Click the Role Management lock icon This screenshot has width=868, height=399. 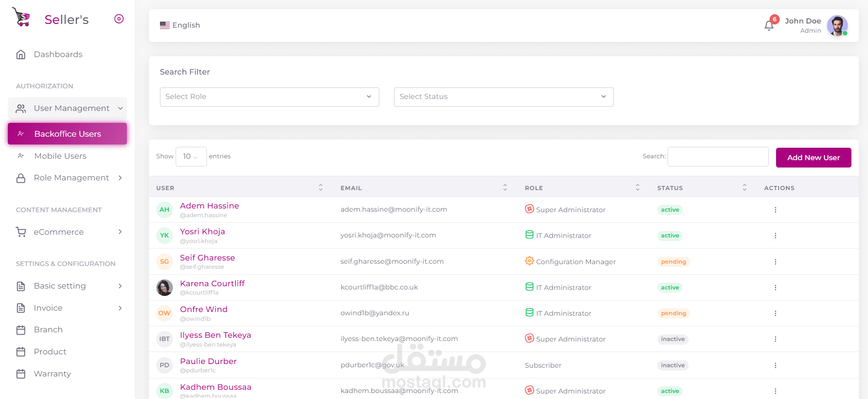(21, 178)
